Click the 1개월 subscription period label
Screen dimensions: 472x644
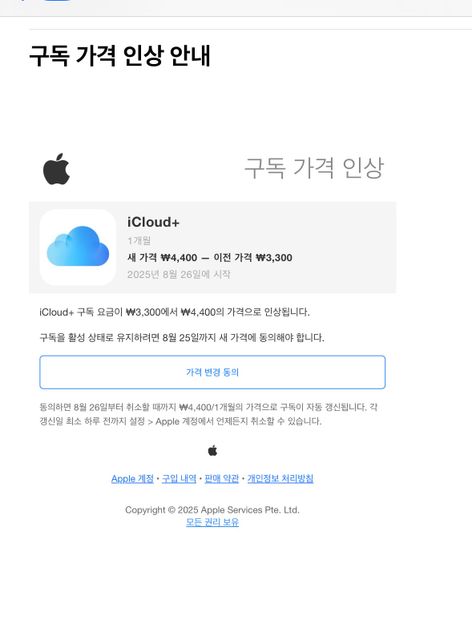coord(139,241)
